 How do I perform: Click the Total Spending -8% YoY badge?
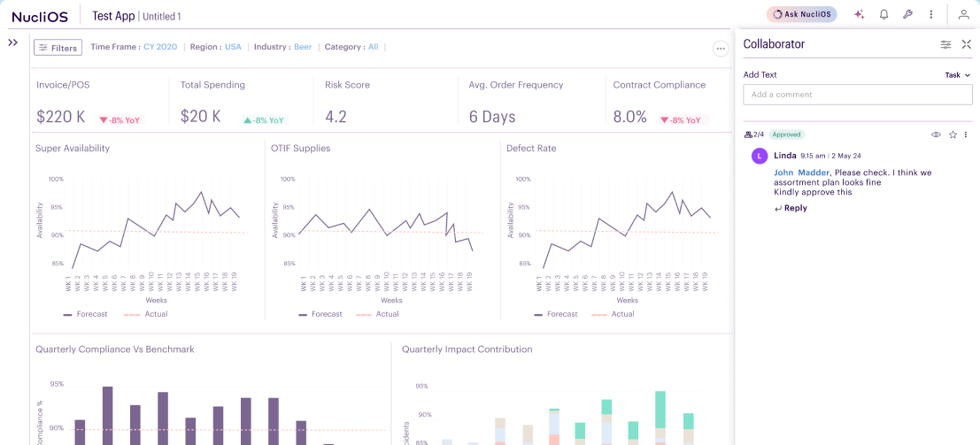[266, 120]
